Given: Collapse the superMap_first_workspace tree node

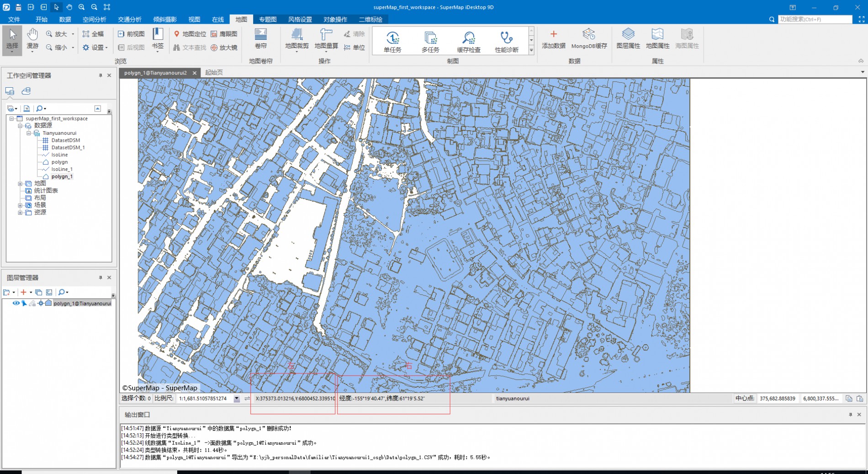Looking at the screenshot, I should click(x=12, y=118).
